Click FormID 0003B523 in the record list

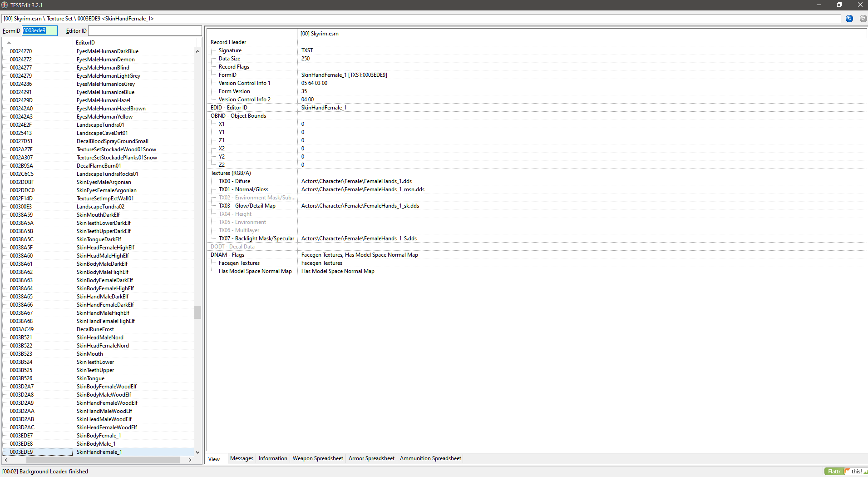click(21, 354)
